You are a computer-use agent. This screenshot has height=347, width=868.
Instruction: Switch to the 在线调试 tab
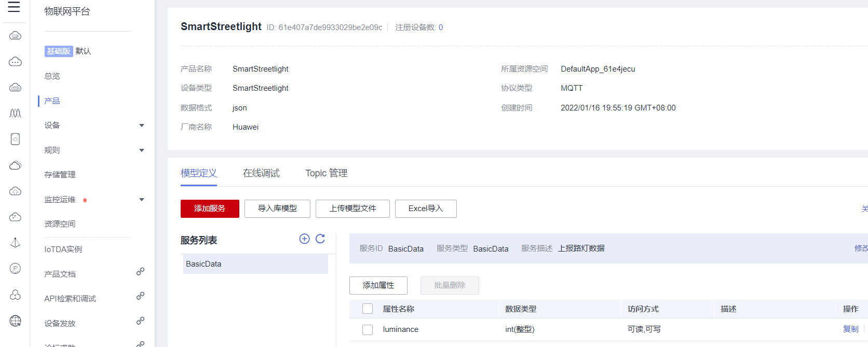click(261, 173)
